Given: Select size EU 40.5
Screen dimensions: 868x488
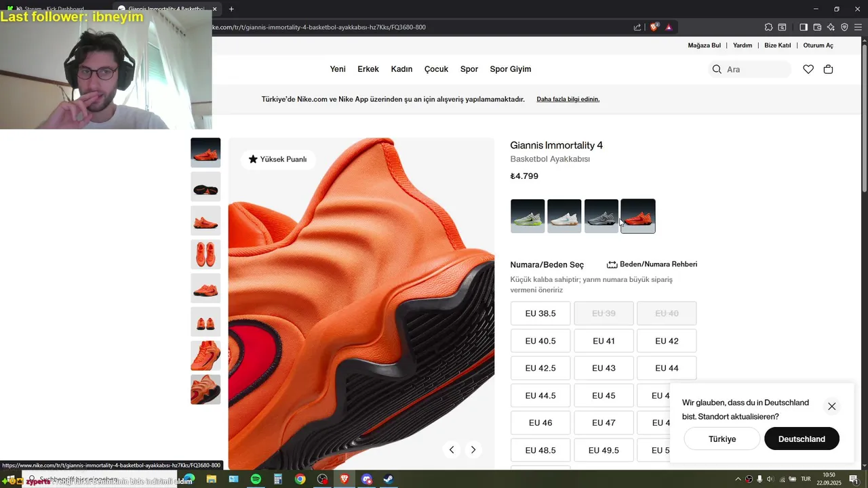Looking at the screenshot, I should 540,341.
